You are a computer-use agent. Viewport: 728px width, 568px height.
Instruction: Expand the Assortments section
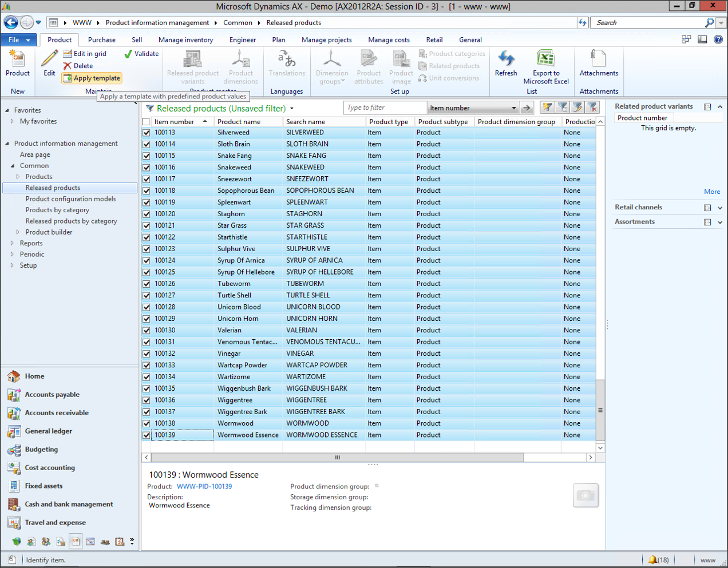pyautogui.click(x=719, y=222)
